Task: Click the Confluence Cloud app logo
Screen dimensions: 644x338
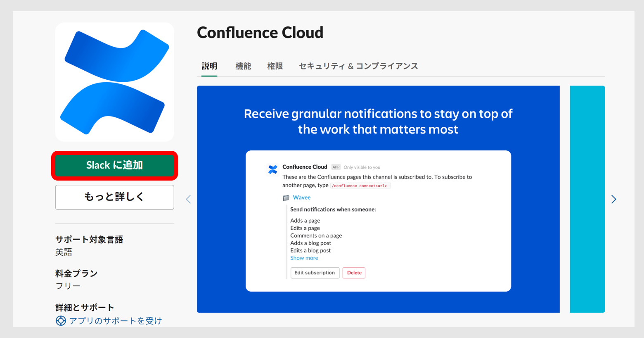Action: tap(114, 81)
